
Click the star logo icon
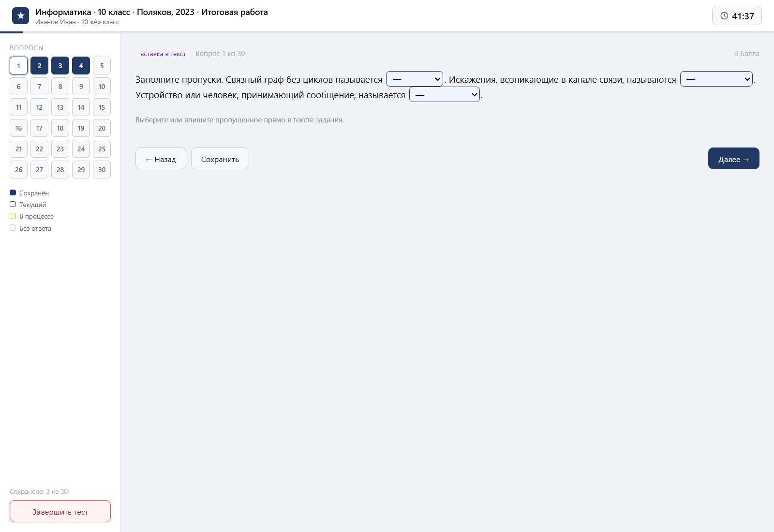click(x=20, y=16)
